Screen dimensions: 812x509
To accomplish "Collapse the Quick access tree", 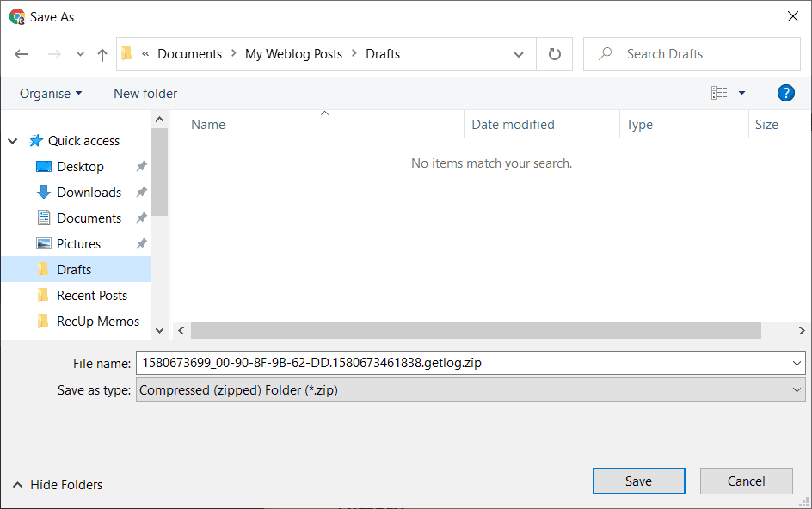I will pos(13,141).
